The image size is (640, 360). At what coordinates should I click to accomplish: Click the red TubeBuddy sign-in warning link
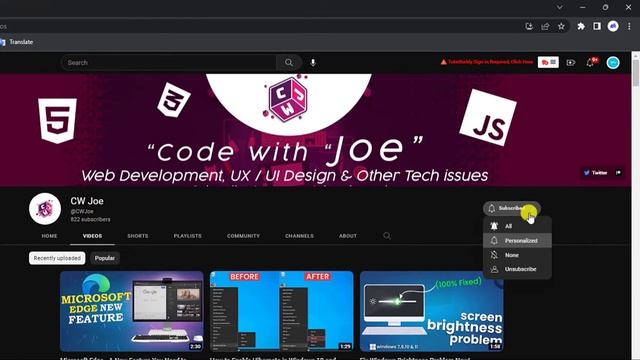[487, 62]
